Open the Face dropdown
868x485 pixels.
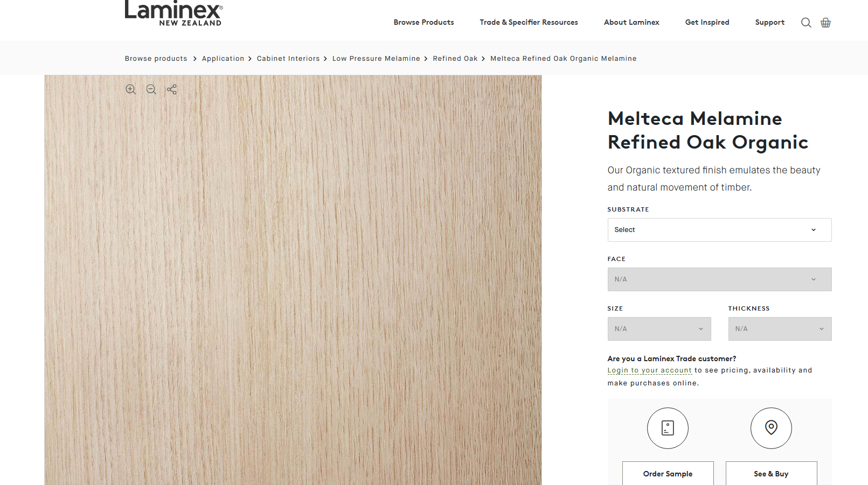(x=719, y=279)
